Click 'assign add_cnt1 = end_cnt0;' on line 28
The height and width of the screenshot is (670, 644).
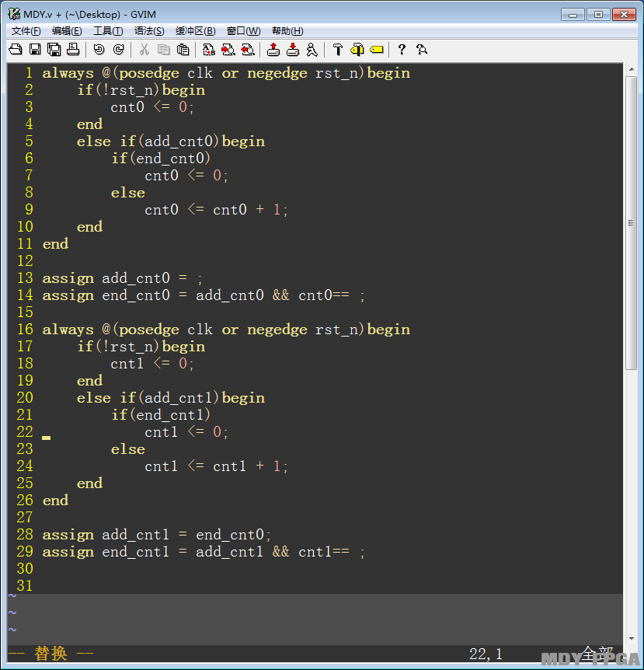click(x=157, y=535)
